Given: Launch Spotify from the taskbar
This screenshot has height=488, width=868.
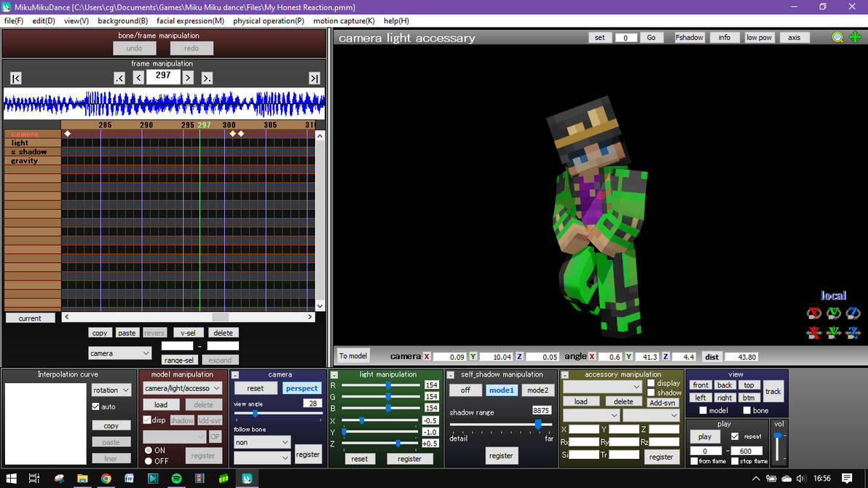Looking at the screenshot, I should pyautogui.click(x=176, y=479).
